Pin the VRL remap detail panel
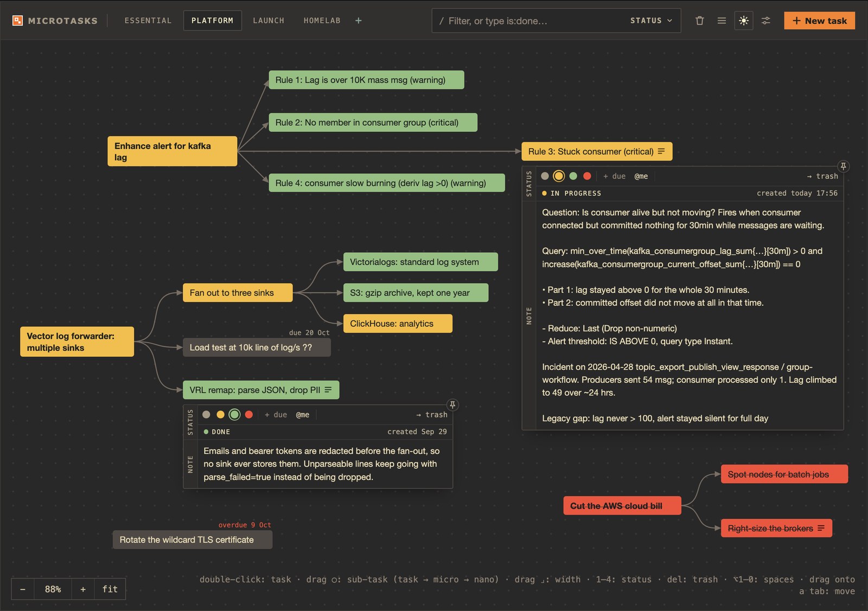This screenshot has height=611, width=868. tap(452, 405)
